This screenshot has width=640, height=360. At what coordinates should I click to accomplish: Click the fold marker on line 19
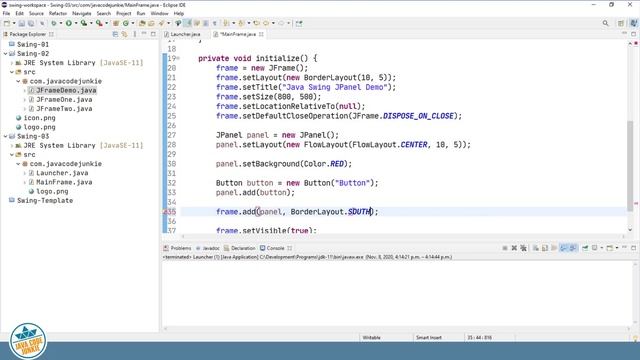coord(178,58)
